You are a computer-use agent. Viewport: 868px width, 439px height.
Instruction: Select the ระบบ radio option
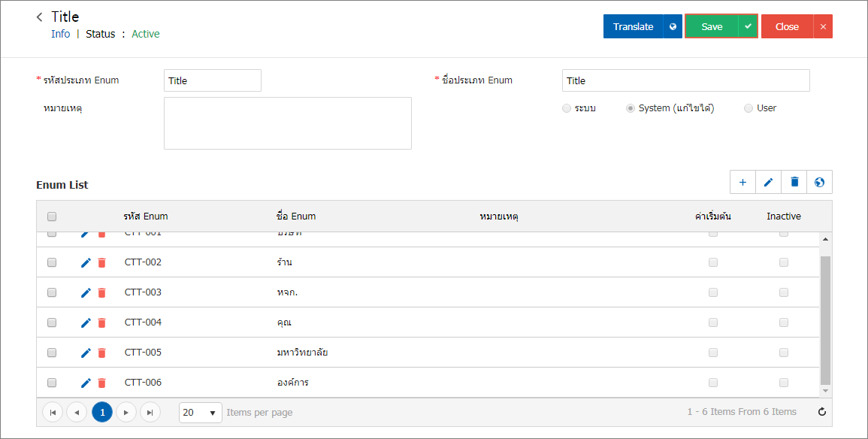pos(567,108)
